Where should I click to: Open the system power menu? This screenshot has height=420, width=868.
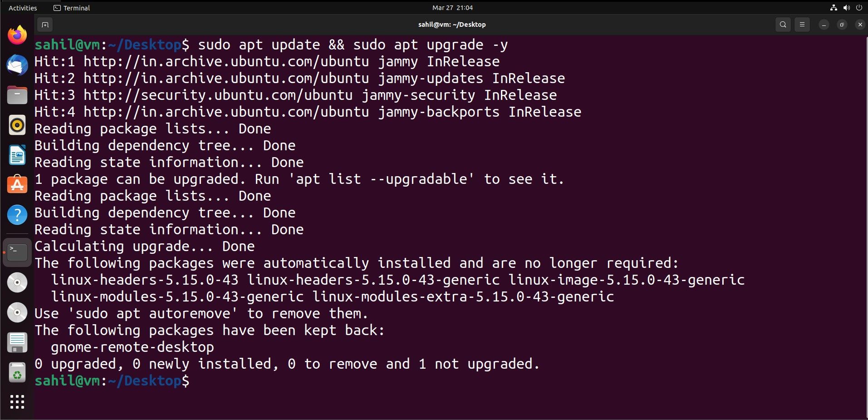[859, 8]
